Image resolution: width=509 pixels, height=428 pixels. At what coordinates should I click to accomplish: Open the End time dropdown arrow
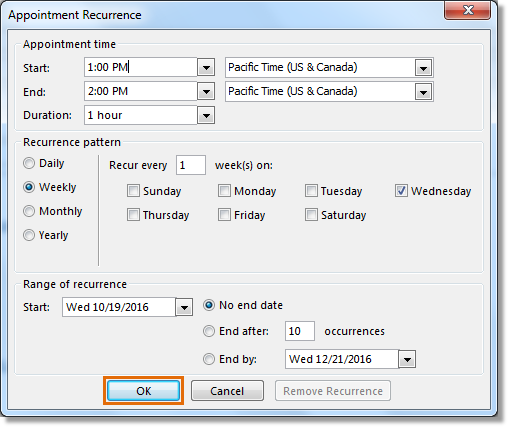(206, 92)
